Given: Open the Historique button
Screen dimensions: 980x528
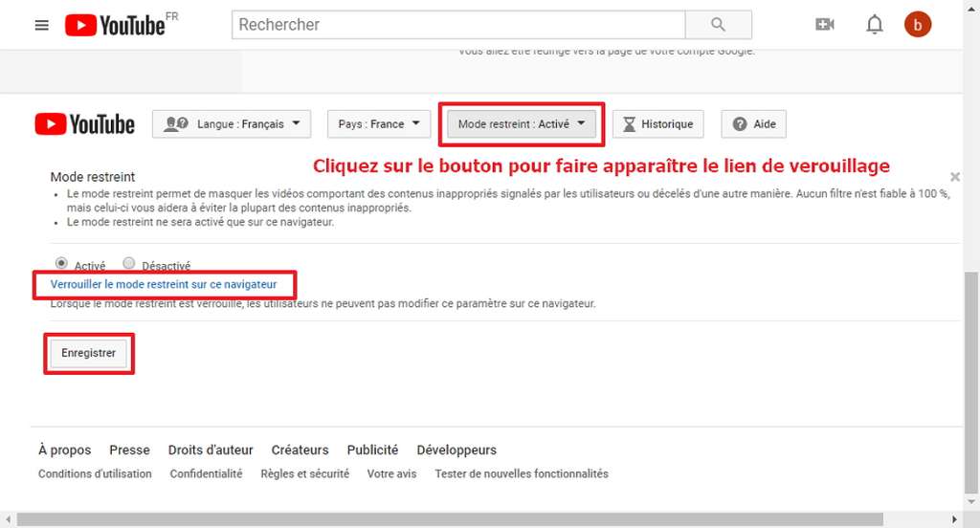Looking at the screenshot, I should [657, 124].
